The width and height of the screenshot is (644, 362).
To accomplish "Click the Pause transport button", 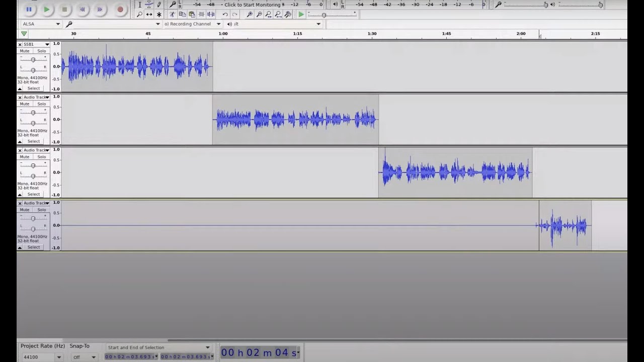I will (29, 9).
